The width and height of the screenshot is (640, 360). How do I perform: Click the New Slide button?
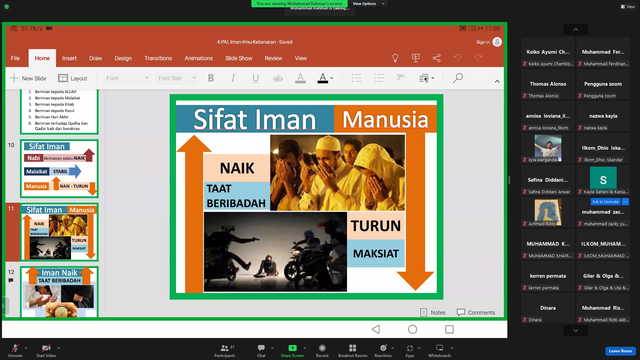(x=28, y=78)
